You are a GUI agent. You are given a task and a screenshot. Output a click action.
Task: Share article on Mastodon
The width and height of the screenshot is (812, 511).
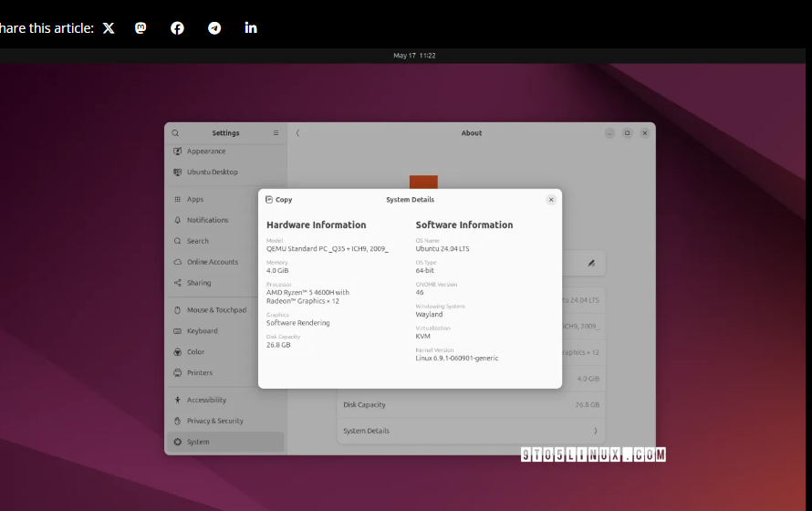(x=141, y=28)
